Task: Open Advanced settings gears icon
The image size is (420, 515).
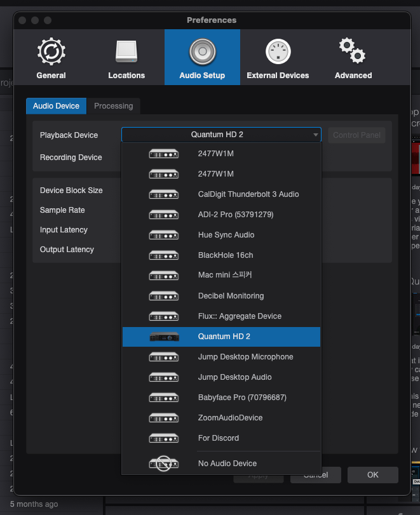Action: 353,51
